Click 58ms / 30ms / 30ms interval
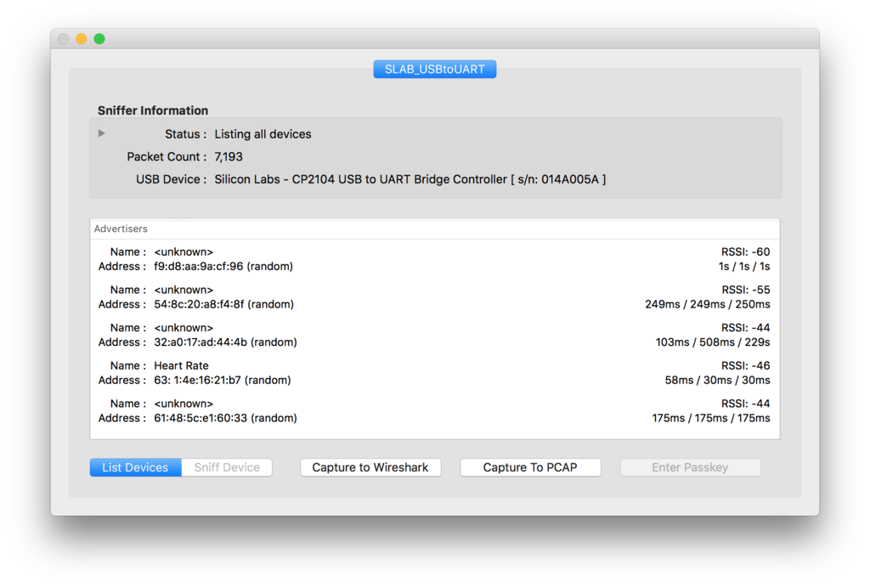870x588 pixels. coord(717,380)
